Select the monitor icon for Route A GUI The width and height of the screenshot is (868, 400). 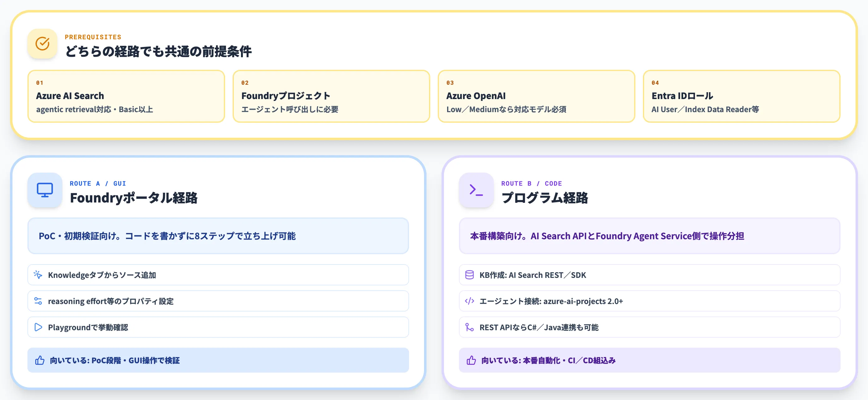(45, 190)
